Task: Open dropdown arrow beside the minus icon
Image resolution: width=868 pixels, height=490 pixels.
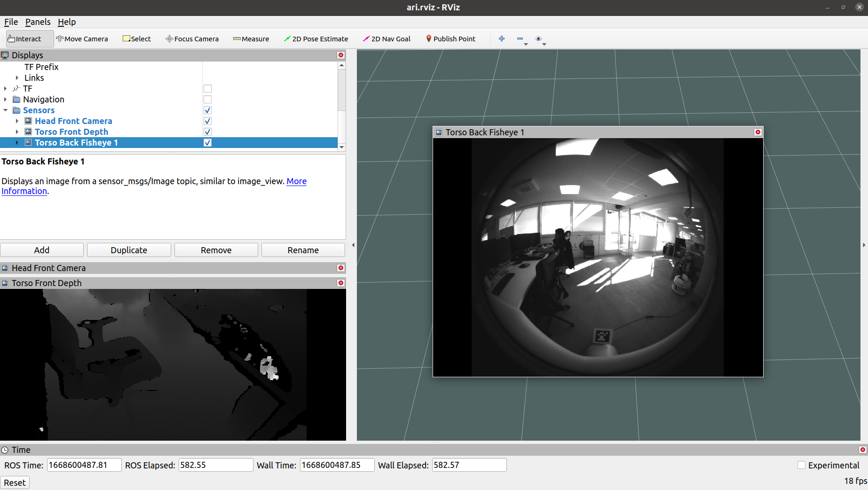Action: point(526,44)
